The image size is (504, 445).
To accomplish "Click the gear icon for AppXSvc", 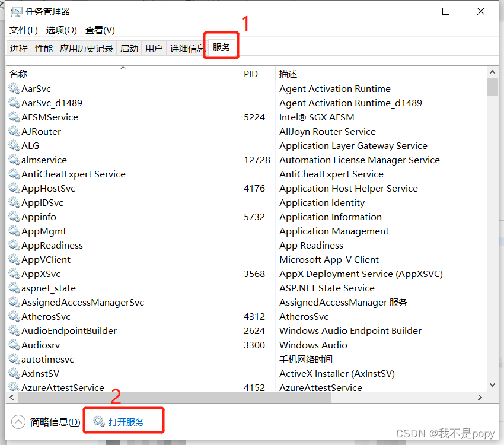I will [x=14, y=274].
